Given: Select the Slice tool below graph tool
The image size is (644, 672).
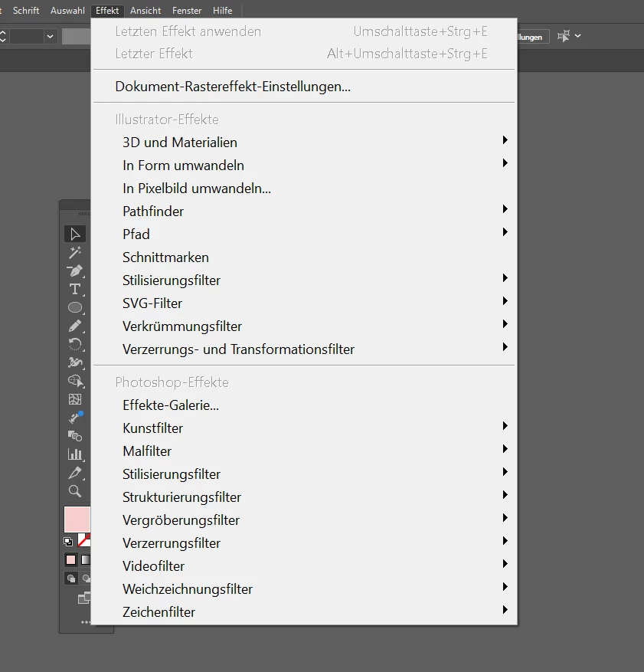Looking at the screenshot, I should point(75,473).
